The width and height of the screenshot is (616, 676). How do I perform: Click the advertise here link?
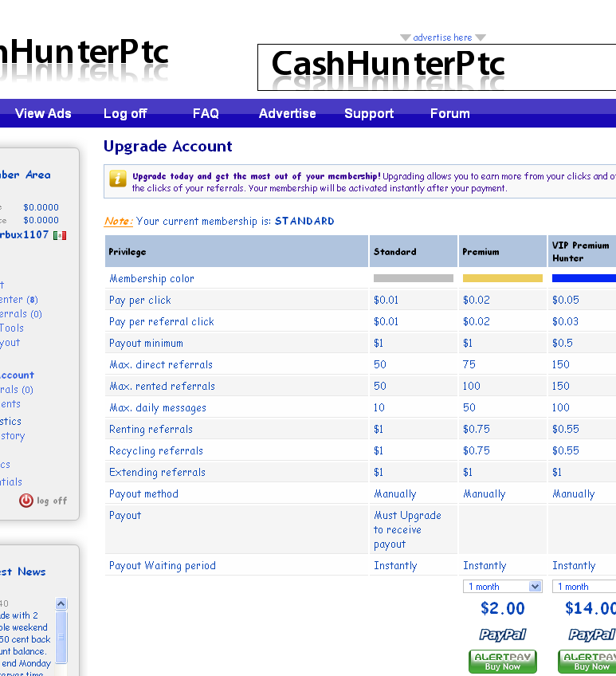pos(443,37)
